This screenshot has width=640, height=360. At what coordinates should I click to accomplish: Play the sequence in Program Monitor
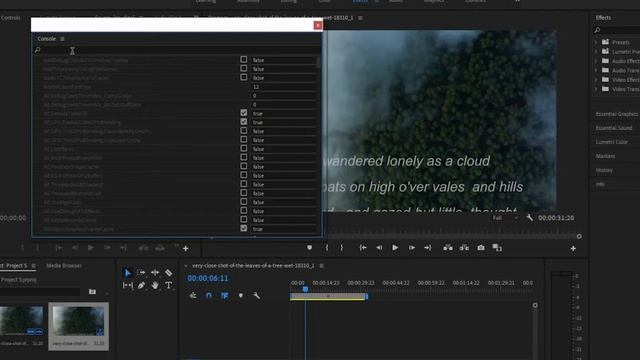(395, 248)
